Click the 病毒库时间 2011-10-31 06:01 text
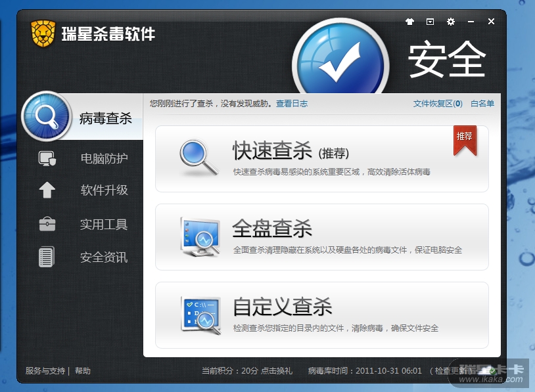 (365, 370)
